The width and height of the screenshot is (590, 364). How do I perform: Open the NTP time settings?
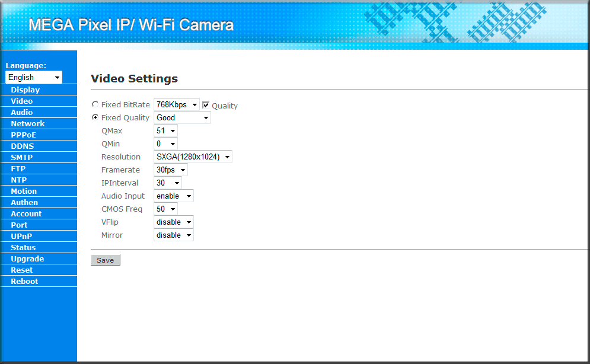point(39,180)
